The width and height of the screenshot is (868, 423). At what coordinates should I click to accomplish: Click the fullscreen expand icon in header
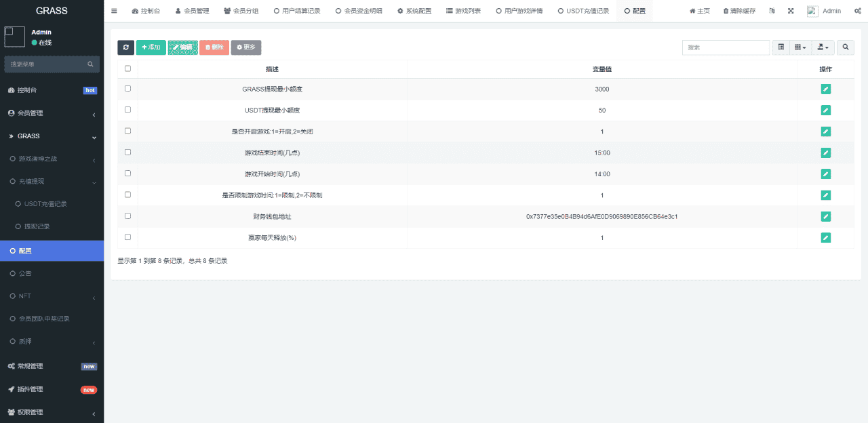791,11
